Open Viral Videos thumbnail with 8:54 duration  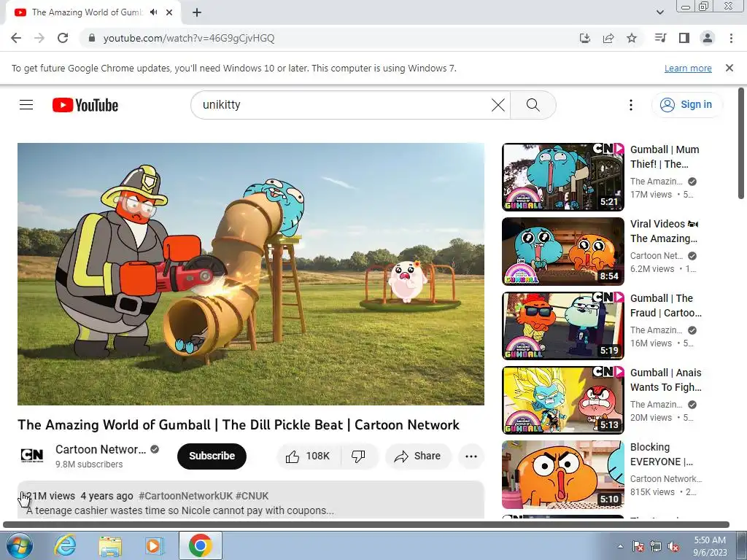click(x=562, y=252)
